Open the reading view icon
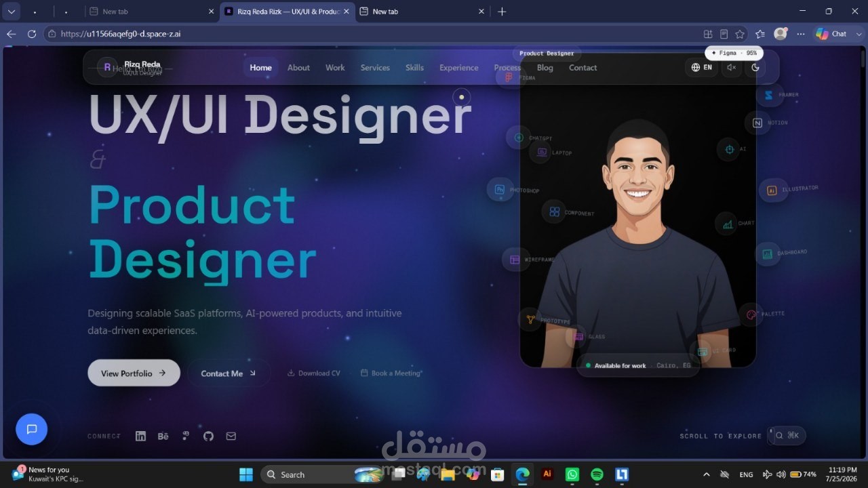This screenshot has width=868, height=488. (x=724, y=34)
